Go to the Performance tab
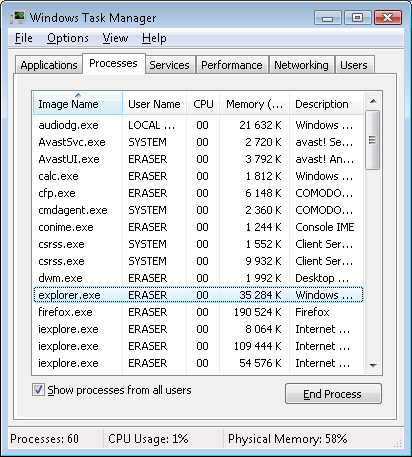 232,65
